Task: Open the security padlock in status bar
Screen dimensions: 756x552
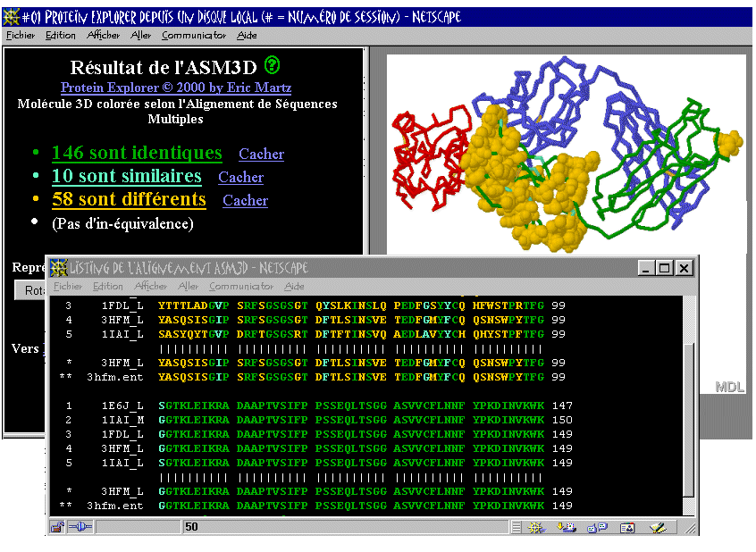Action: 57,527
